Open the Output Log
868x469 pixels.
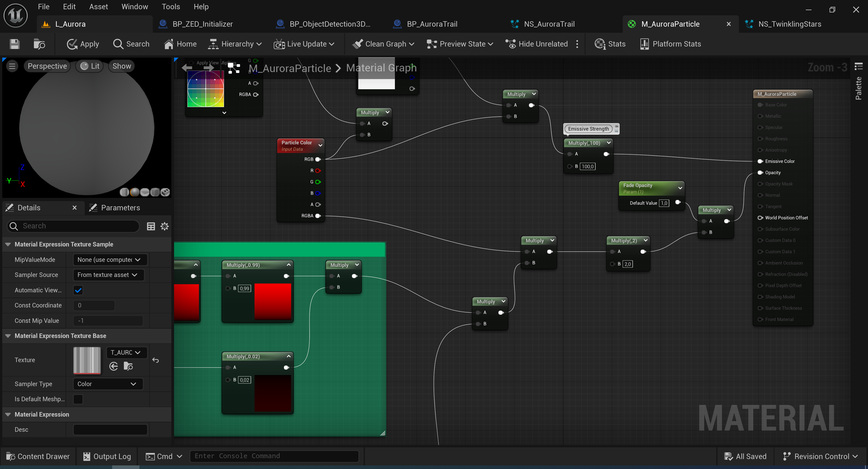[x=107, y=457]
